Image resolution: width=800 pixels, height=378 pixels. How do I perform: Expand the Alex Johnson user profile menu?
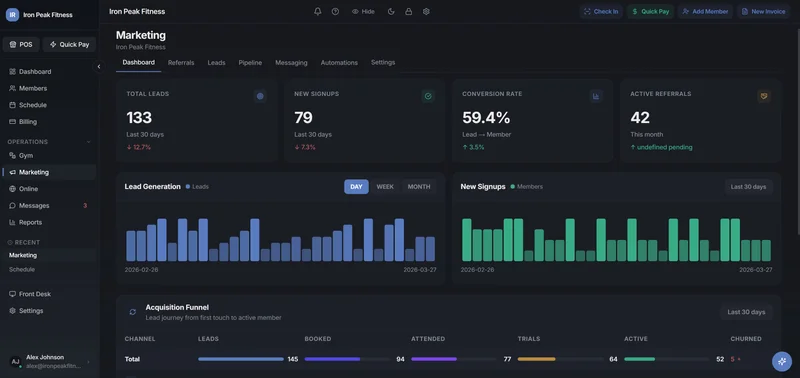coord(49,361)
